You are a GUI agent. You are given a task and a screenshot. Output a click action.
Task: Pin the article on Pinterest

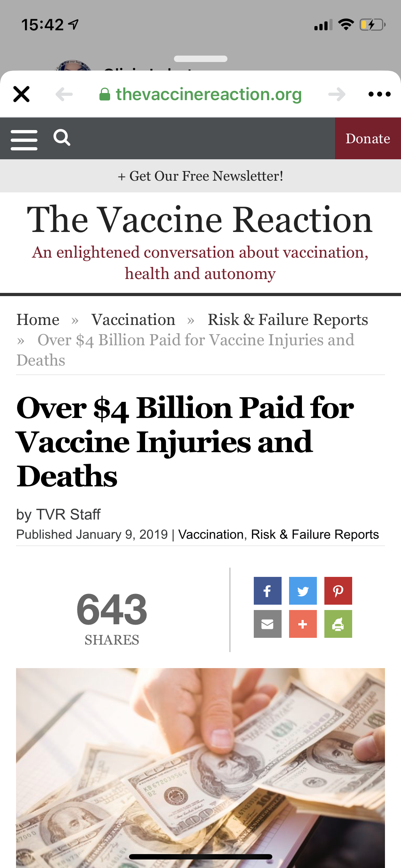click(x=338, y=591)
